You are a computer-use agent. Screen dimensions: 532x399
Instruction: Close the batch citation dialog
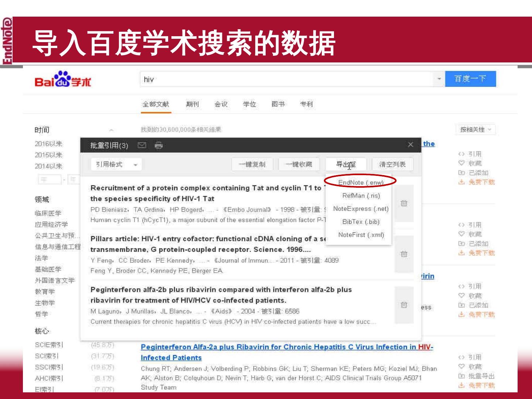click(x=410, y=145)
